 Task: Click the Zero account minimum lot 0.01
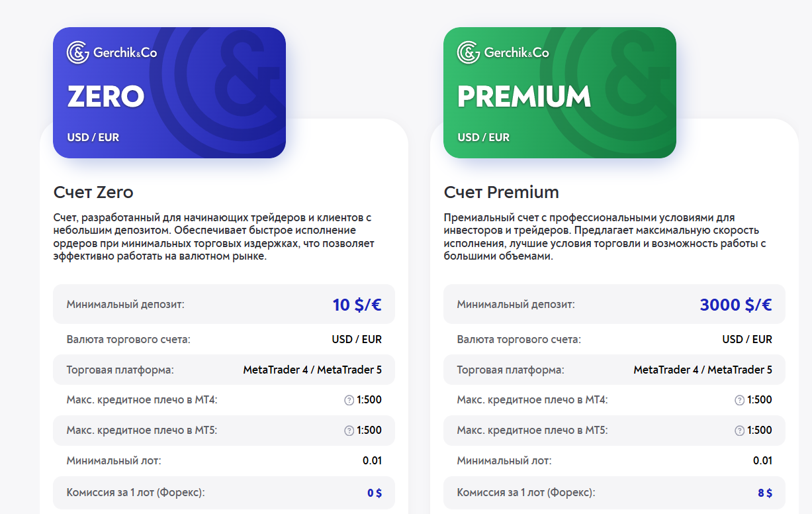372,460
